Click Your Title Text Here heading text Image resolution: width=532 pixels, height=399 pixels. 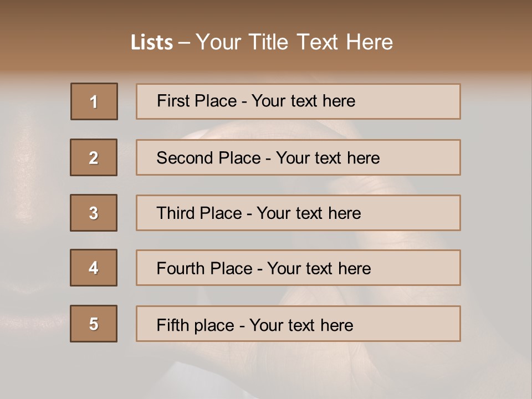click(x=294, y=42)
